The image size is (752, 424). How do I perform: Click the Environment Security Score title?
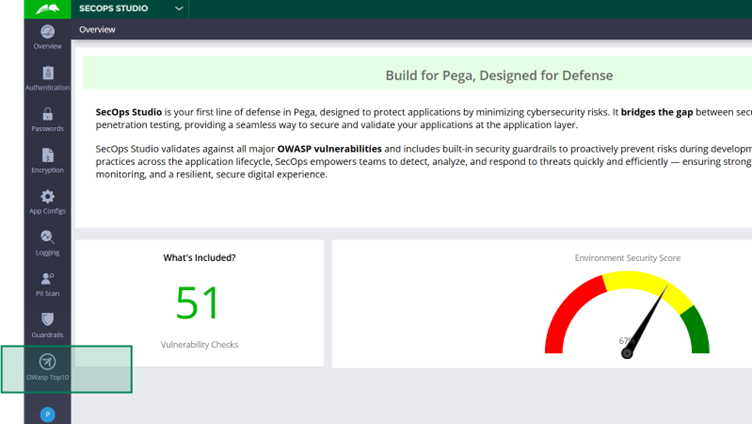(627, 258)
